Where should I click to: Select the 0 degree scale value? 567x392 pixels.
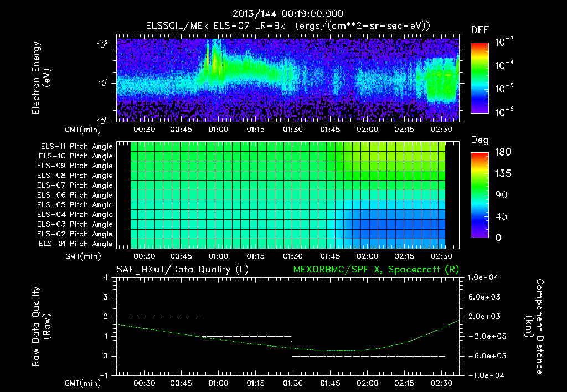pyautogui.click(x=498, y=238)
